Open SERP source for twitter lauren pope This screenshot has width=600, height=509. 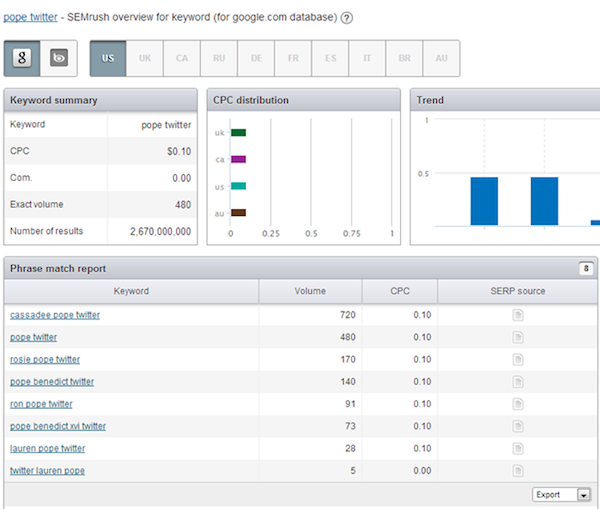[518, 470]
